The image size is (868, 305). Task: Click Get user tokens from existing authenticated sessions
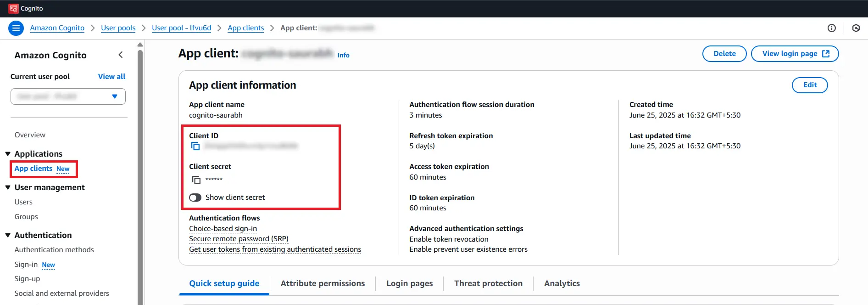coord(275,249)
